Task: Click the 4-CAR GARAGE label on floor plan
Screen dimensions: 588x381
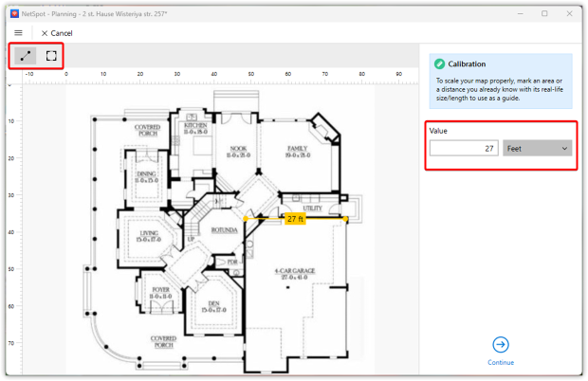Action: coord(295,271)
